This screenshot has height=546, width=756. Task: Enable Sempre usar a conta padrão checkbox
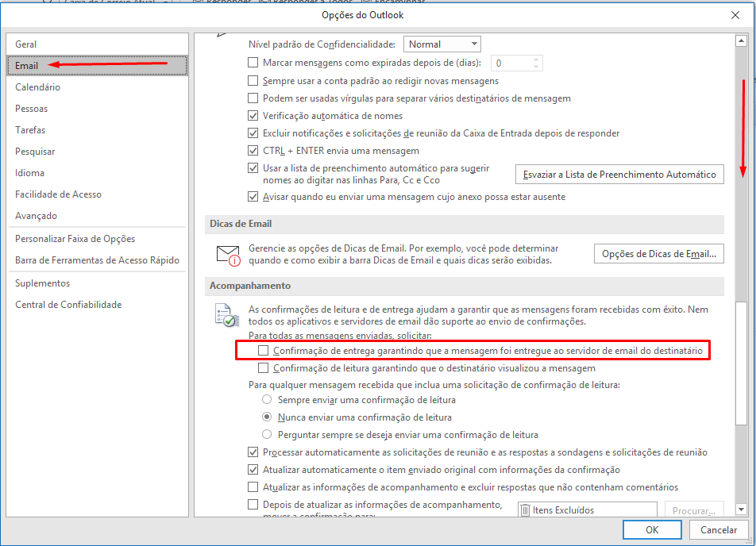[x=253, y=80]
